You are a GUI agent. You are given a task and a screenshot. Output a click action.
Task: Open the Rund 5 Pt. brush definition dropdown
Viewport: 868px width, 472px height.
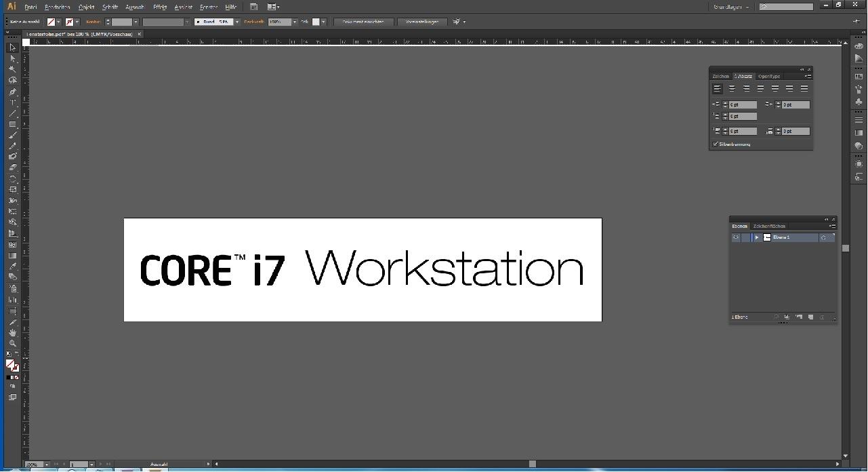pyautogui.click(x=237, y=22)
